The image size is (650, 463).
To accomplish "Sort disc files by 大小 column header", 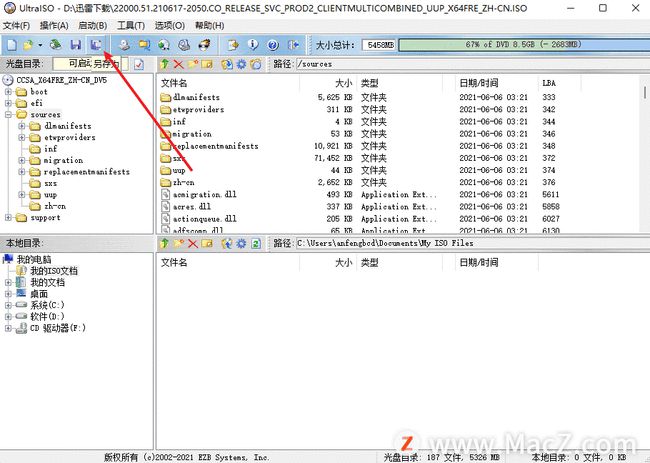I will pyautogui.click(x=328, y=83).
